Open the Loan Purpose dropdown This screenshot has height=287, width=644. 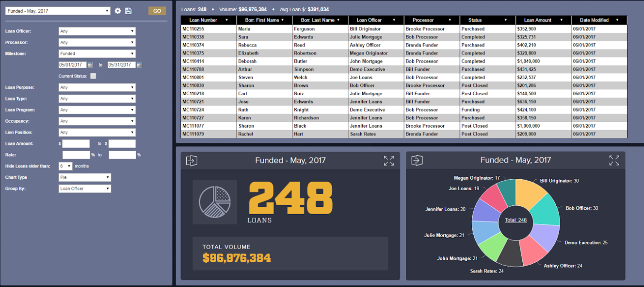coord(97,87)
